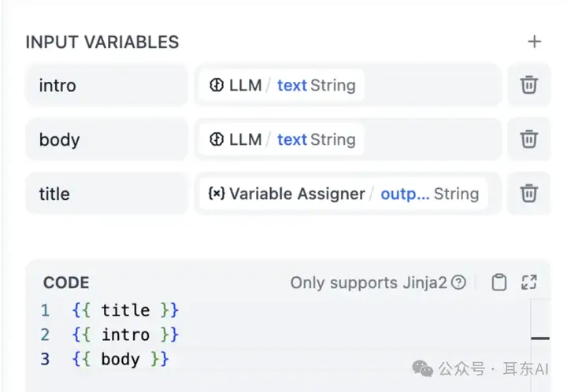Viewport: 567px width, 392px height.
Task: Delete the intro variable row
Action: click(x=528, y=85)
